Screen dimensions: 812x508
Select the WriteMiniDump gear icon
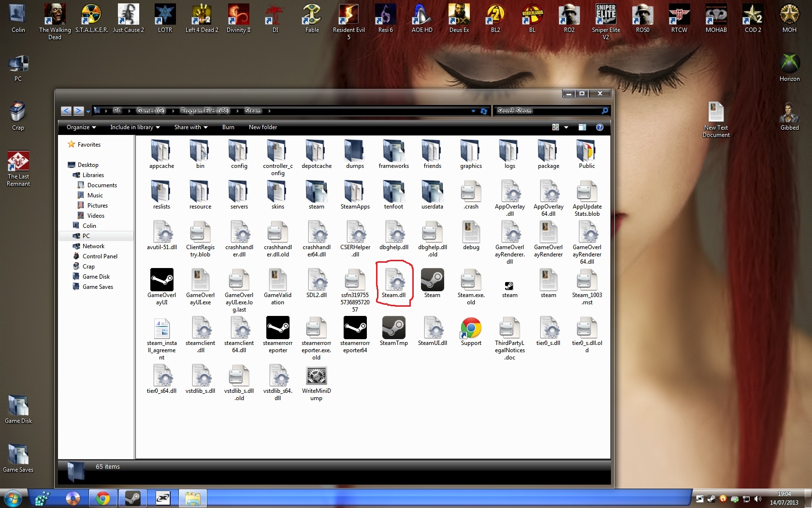(316, 376)
